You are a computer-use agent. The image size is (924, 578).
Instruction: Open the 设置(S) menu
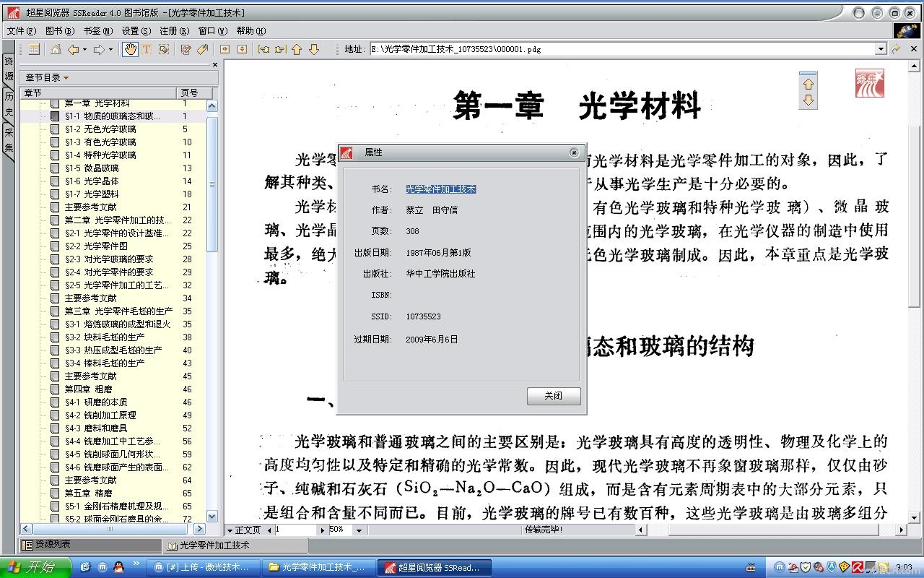136,31
